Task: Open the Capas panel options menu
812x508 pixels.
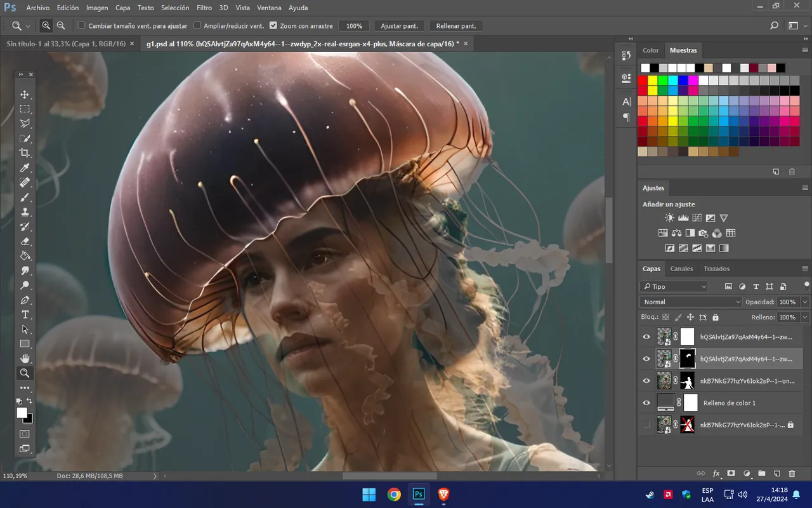Action: (805, 269)
